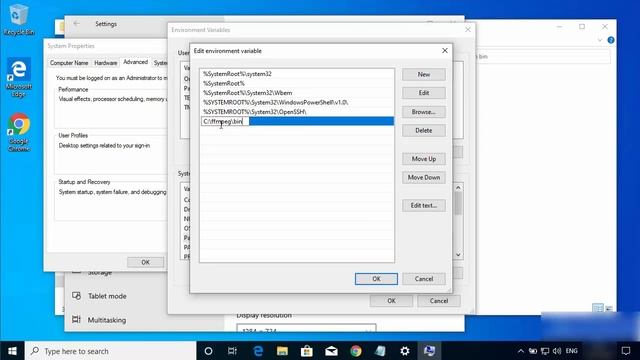Cancel the Edit environment variable dialog

[x=424, y=279]
